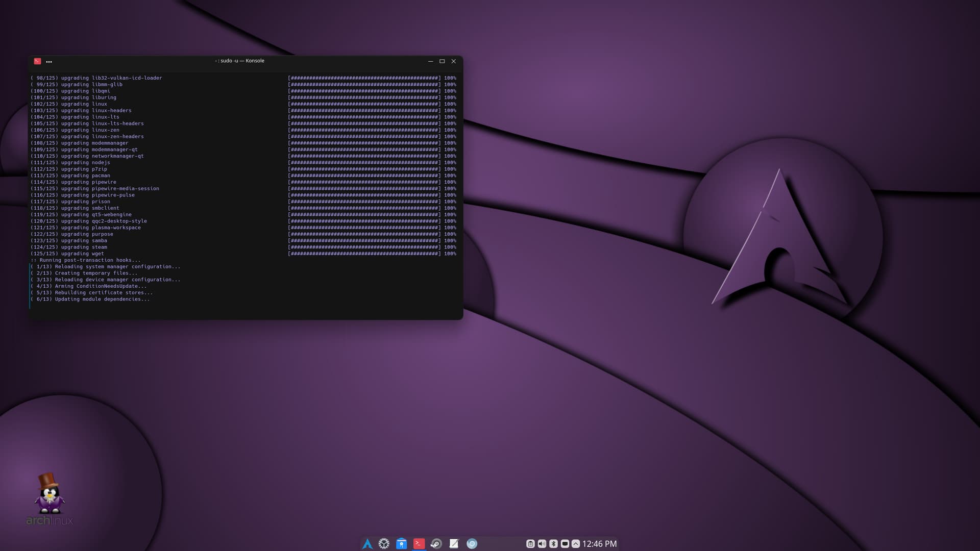Open the clipboard tray icon
Screen dimensions: 980x551
tap(530, 544)
